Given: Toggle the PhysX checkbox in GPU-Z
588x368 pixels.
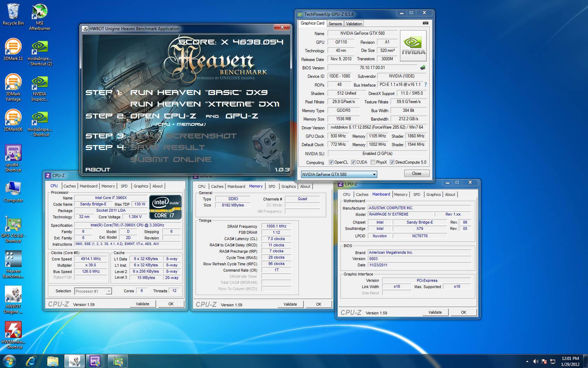Looking at the screenshot, I should [373, 162].
